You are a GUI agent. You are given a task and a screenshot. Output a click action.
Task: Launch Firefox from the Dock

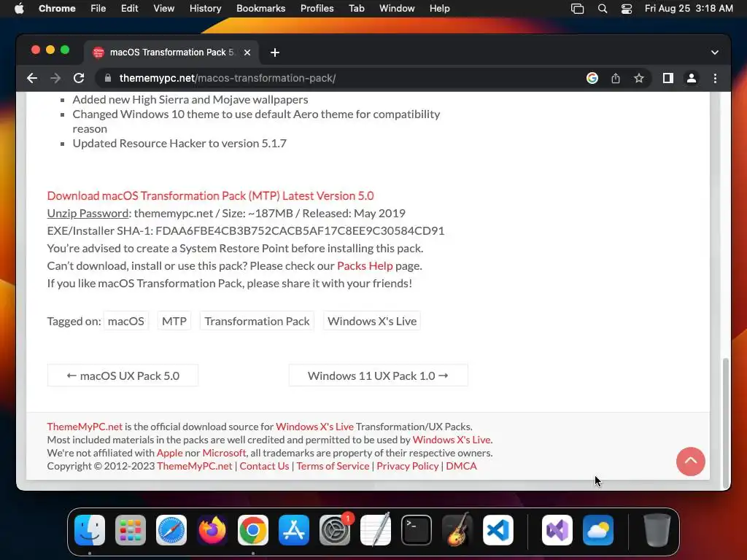212,530
